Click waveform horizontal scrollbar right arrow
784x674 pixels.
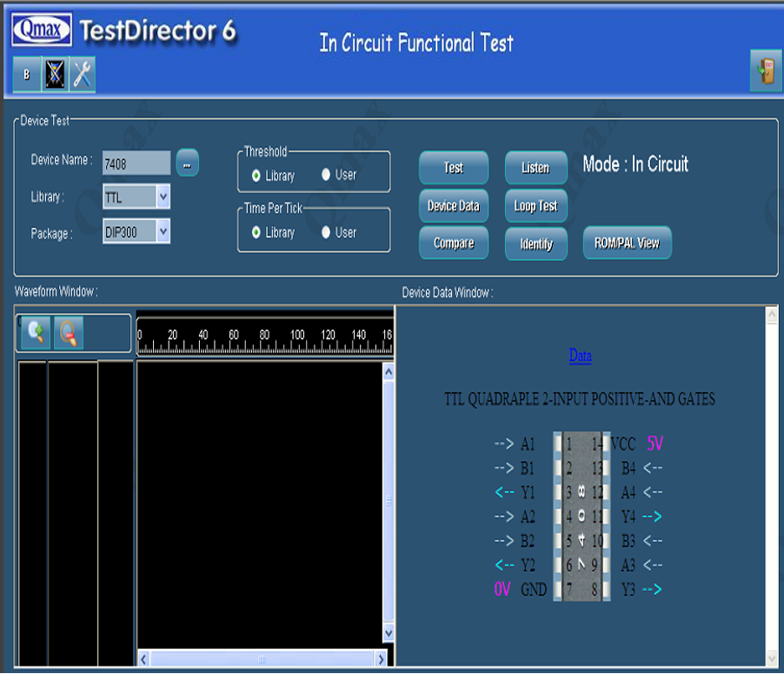[x=381, y=659]
